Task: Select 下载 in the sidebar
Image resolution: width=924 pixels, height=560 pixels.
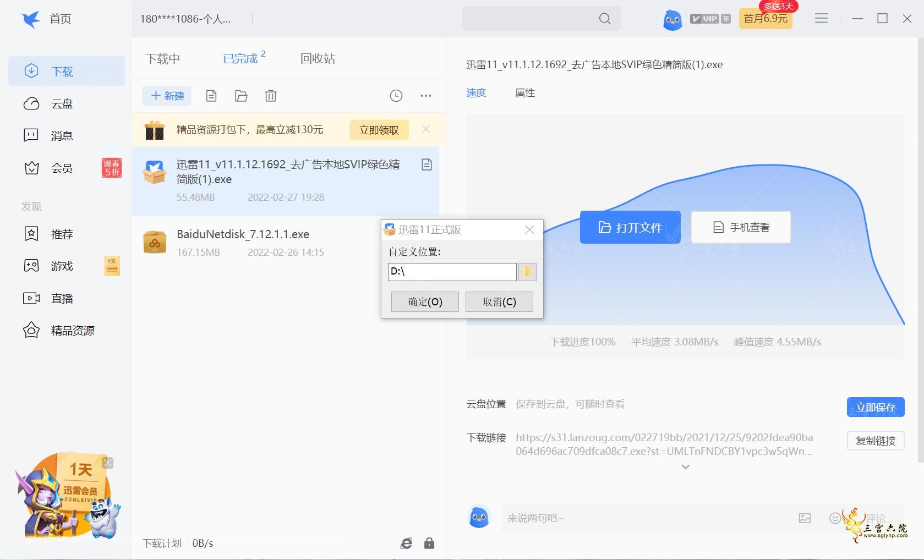Action: click(67, 71)
